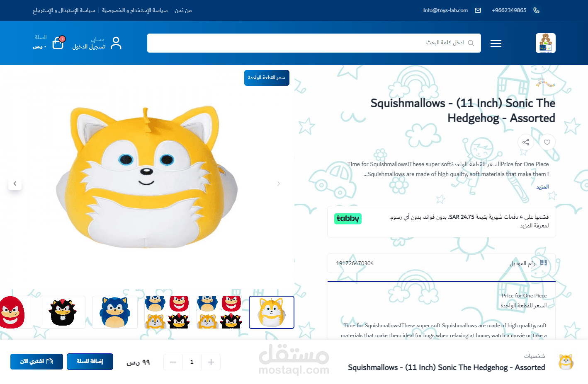Click the buy now button
Screen dimensions: 588x384
pyautogui.click(x=36, y=362)
